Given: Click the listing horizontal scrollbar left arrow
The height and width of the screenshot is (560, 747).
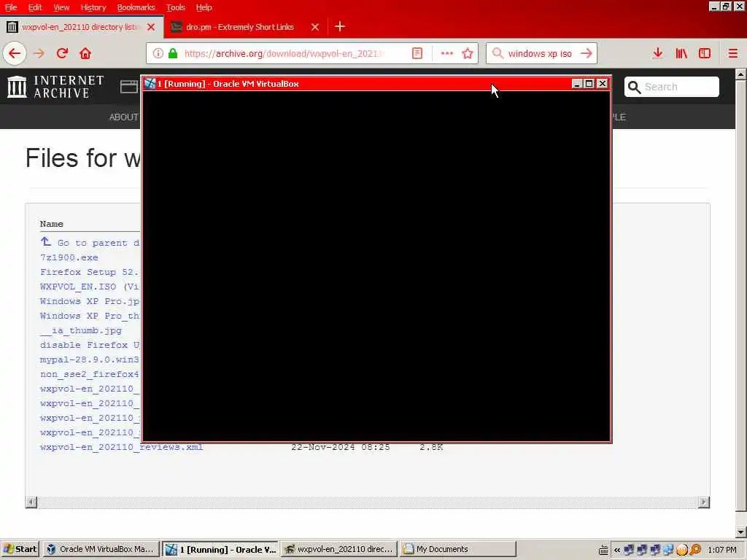Looking at the screenshot, I should (31, 502).
